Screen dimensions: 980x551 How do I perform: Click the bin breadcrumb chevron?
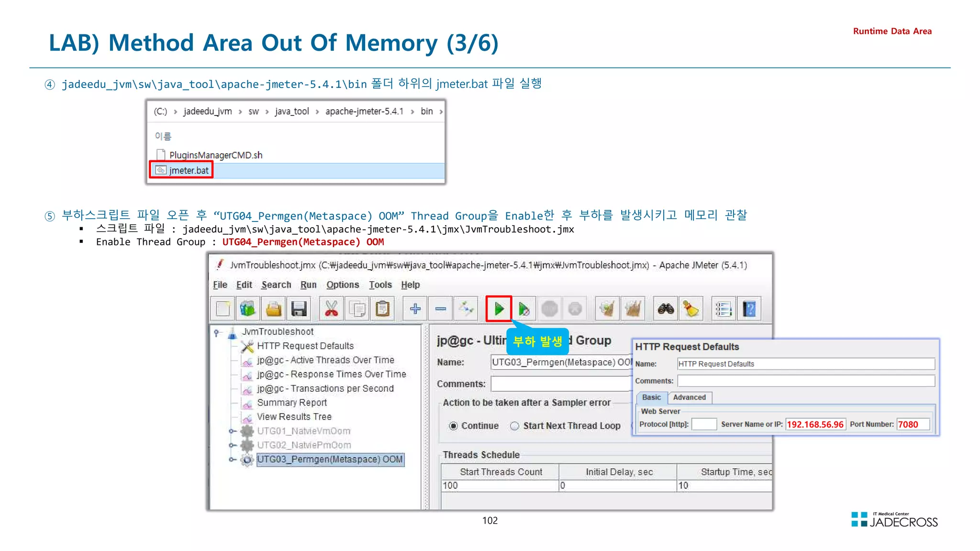[441, 112]
